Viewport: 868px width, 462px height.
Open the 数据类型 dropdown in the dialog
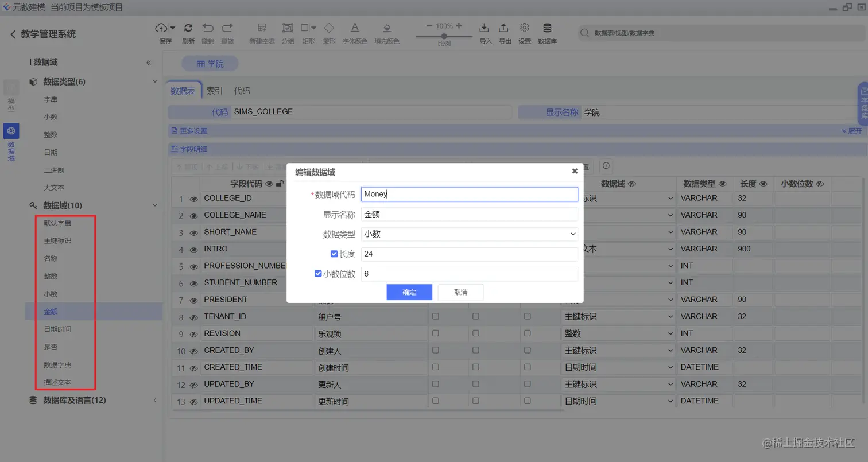[469, 234]
